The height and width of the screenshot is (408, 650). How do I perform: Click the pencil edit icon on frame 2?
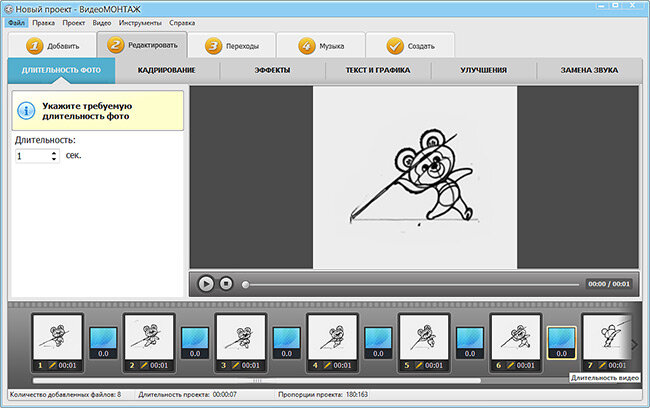pos(144,365)
